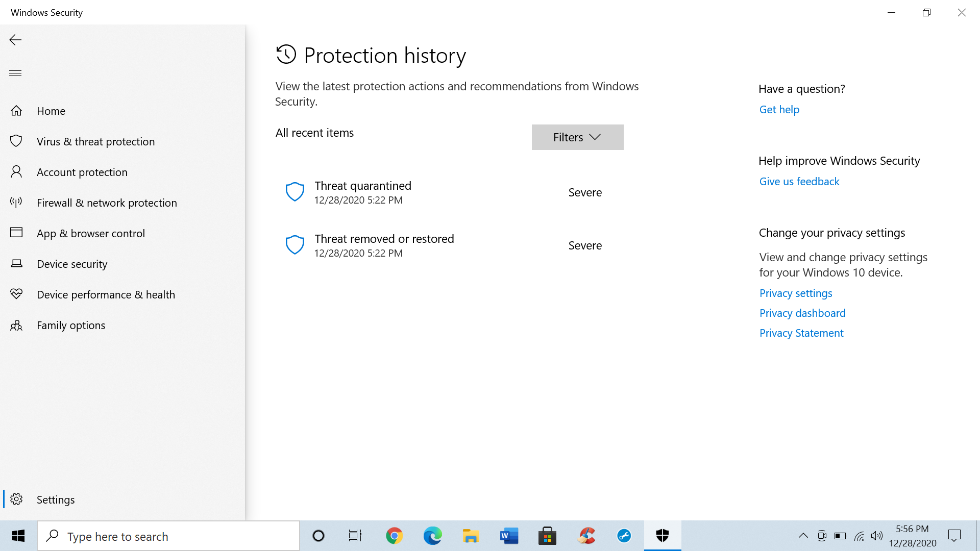Screen dimensions: 980x551
Task: Click the All recent items label
Action: coord(314,133)
